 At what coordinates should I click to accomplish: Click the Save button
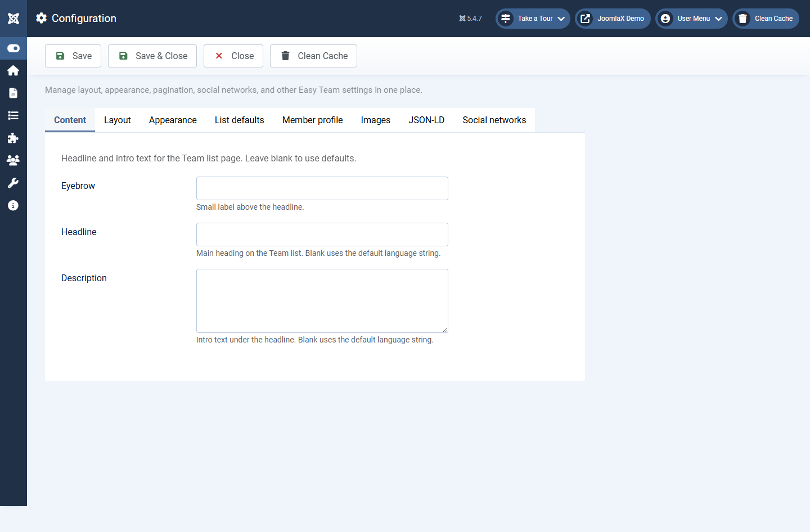point(73,56)
